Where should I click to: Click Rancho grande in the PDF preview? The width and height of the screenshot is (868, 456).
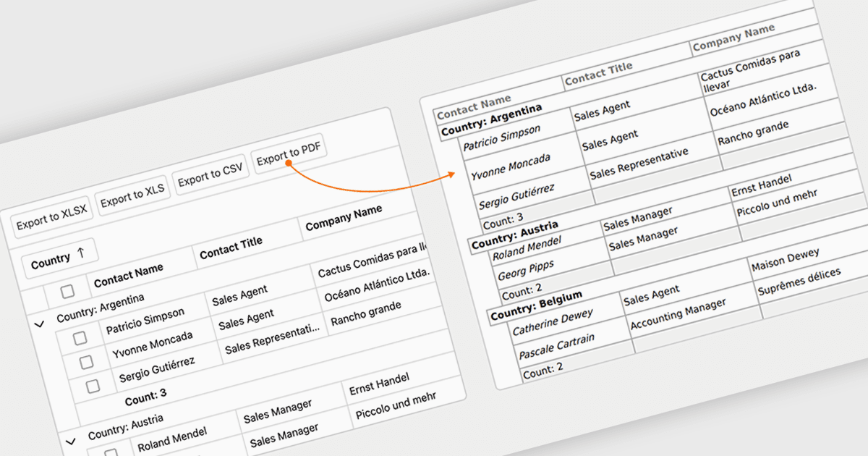[752, 134]
